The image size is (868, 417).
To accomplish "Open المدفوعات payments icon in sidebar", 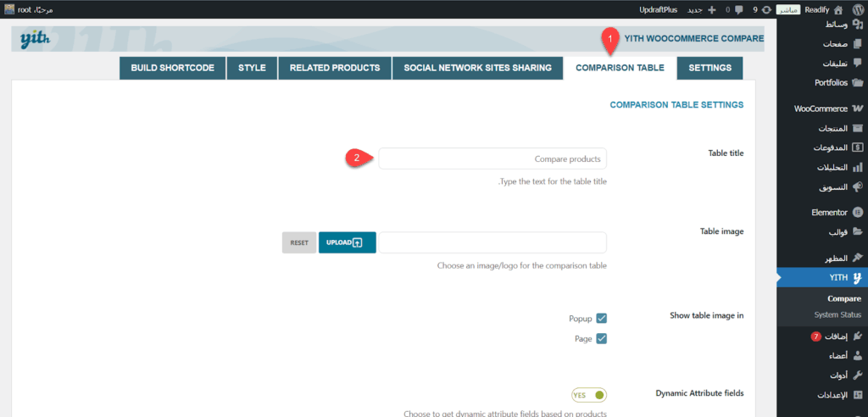I will (x=858, y=147).
